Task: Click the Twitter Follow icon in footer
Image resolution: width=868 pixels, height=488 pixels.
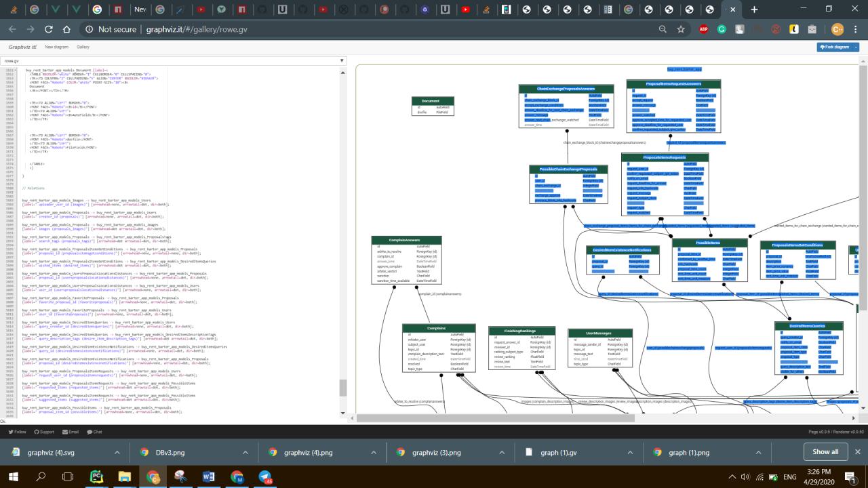Action: 11,431
